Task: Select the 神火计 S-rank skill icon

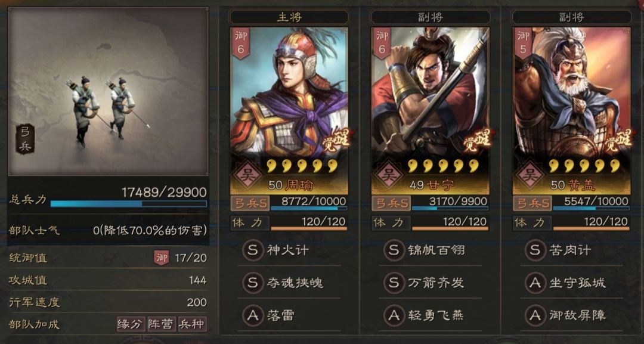Action: [x=253, y=250]
